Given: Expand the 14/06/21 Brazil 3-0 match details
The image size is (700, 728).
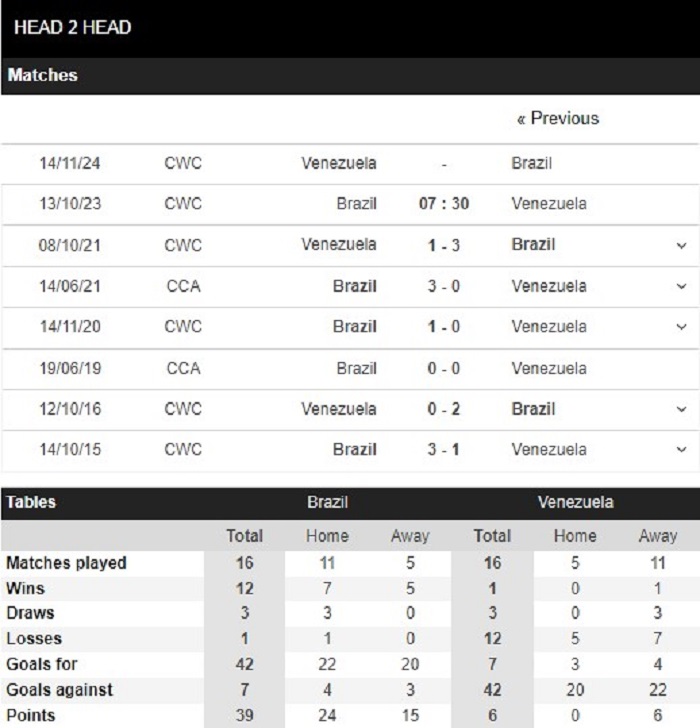Looking at the screenshot, I should (681, 286).
